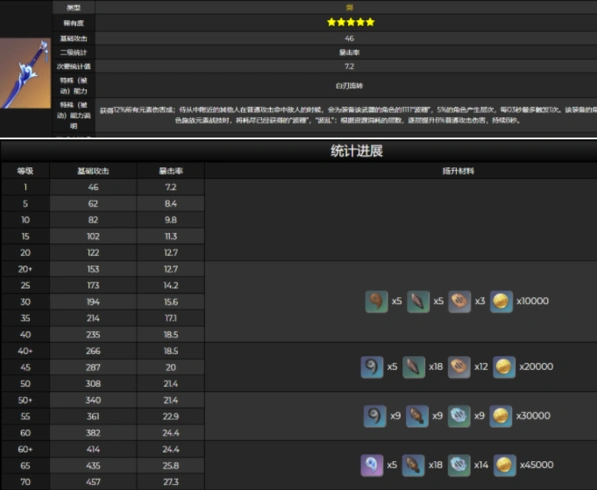Viewport: 597px width, 490px height.
Task: Select the Mora coin icon beside x20000
Action: pos(504,367)
